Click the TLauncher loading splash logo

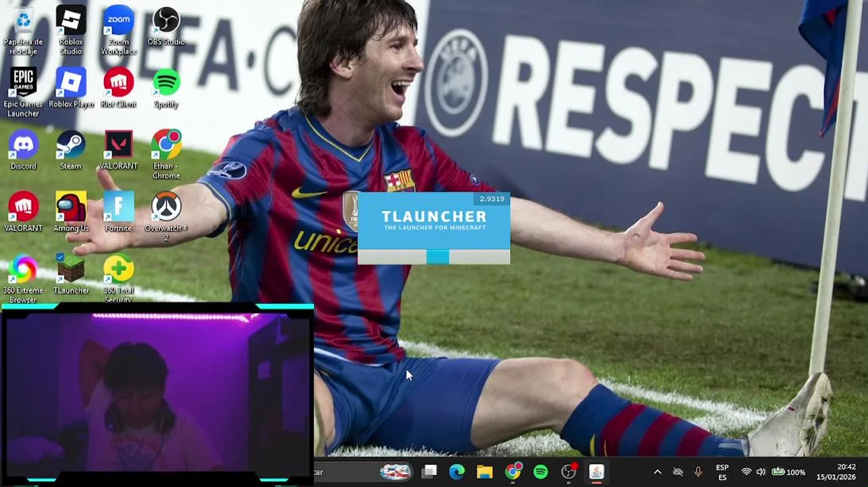(434, 220)
